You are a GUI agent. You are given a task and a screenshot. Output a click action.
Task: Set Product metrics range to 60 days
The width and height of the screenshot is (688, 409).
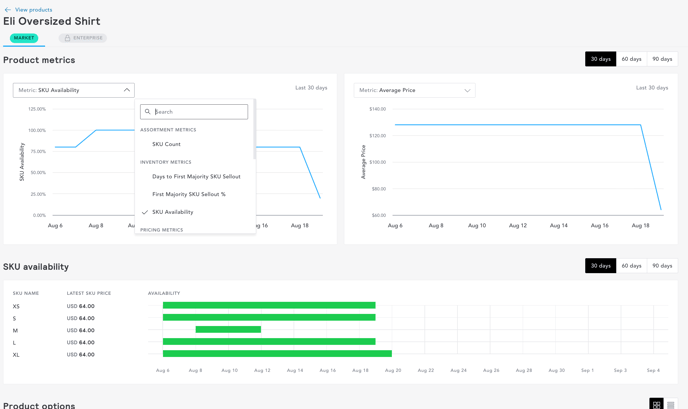click(x=631, y=59)
